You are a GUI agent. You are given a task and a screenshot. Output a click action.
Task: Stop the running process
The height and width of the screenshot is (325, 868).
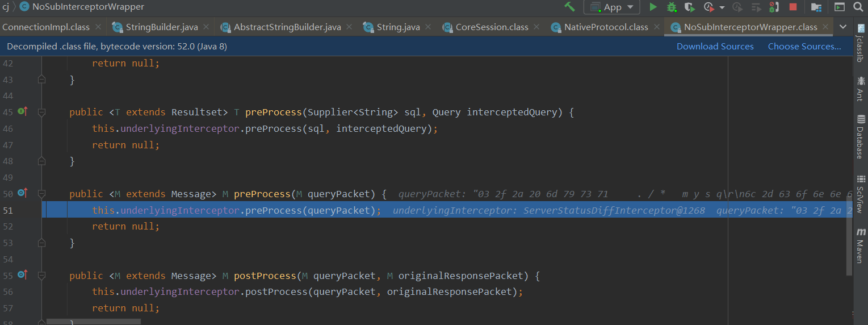[x=793, y=7]
